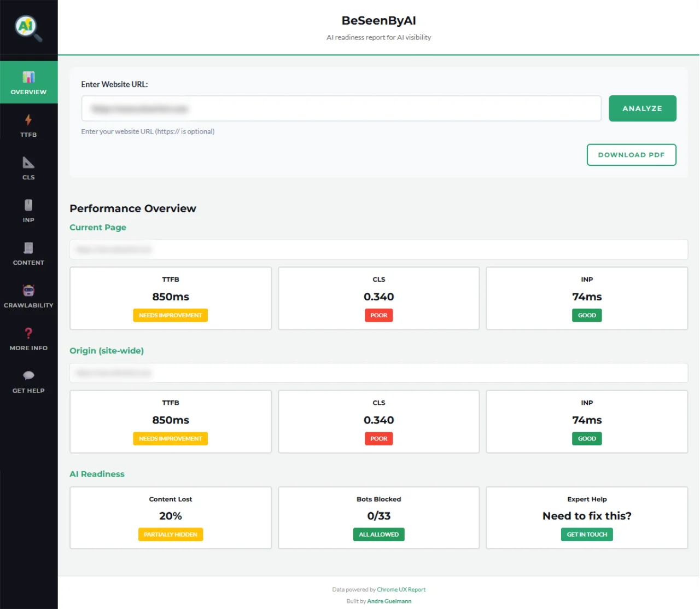Screen dimensions: 700x609
Task: Open the Chrome UX Report link
Action: 401,589
